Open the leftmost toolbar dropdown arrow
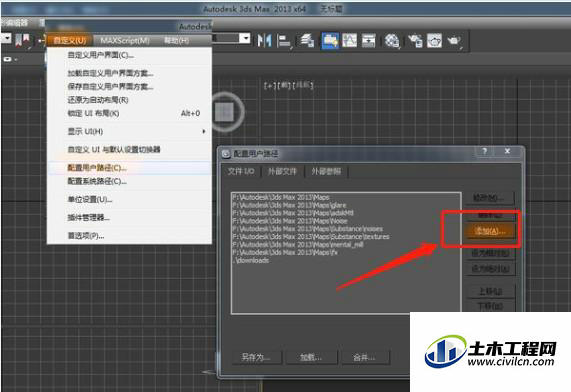This screenshot has height=392, width=571. click(x=6, y=38)
